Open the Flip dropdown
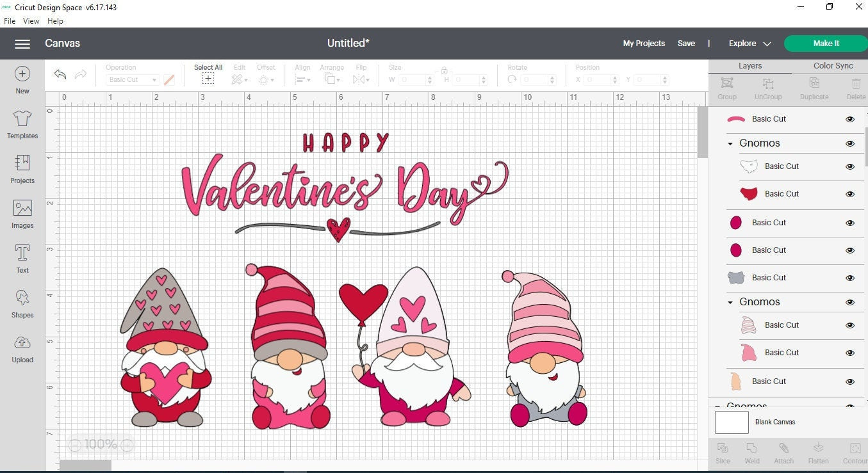Viewport: 868px width, 473px height. point(361,79)
